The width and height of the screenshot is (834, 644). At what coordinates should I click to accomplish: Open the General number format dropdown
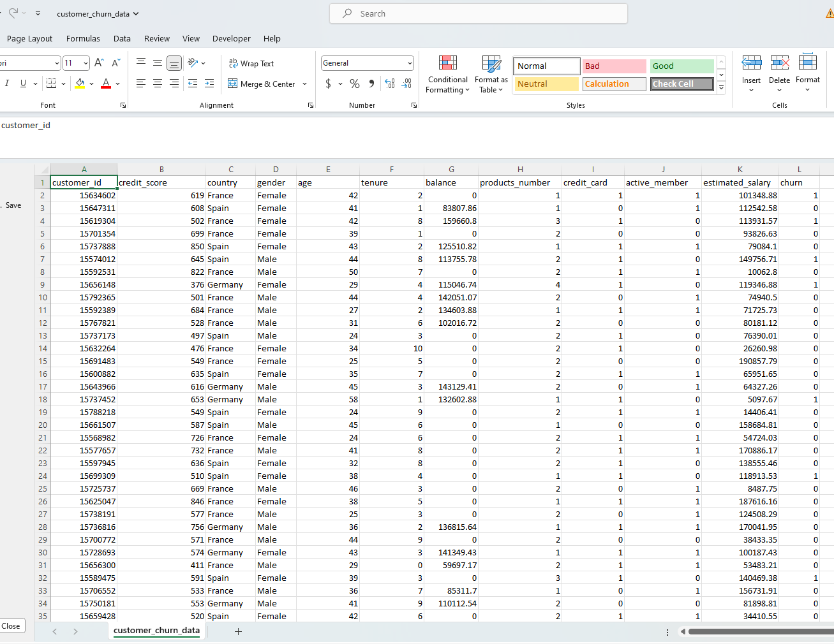[407, 62]
